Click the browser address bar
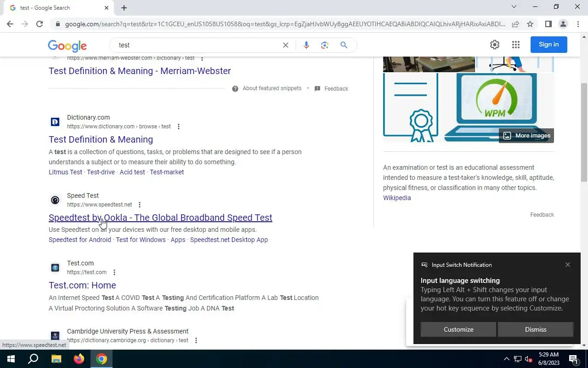Screen dimensions: 588x368 coord(285,24)
